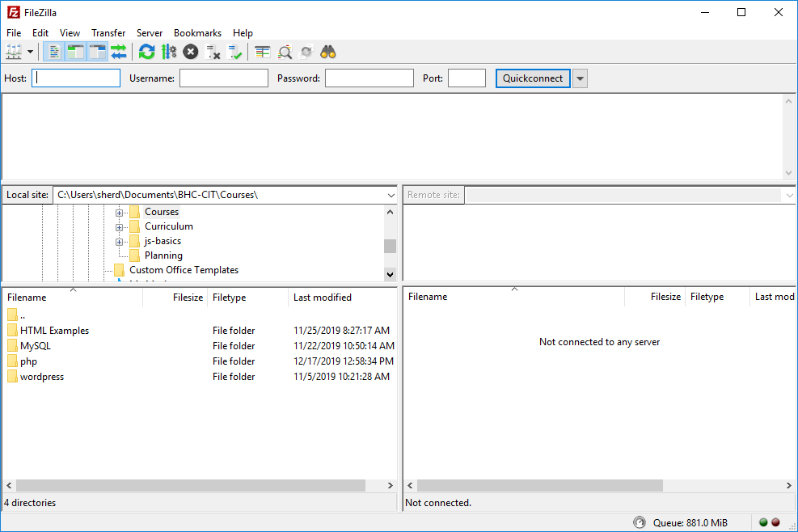This screenshot has height=532, width=798.
Task: Open the Local site path dropdown
Action: 391,195
